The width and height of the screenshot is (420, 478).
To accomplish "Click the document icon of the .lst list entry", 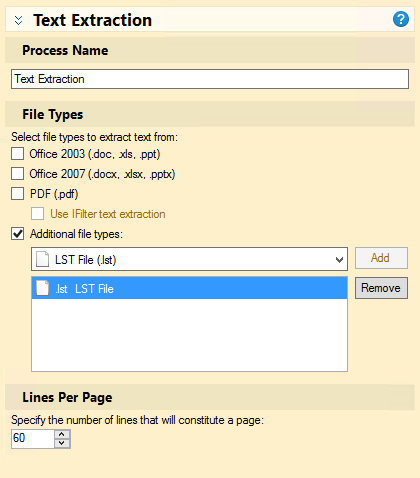I will [43, 288].
